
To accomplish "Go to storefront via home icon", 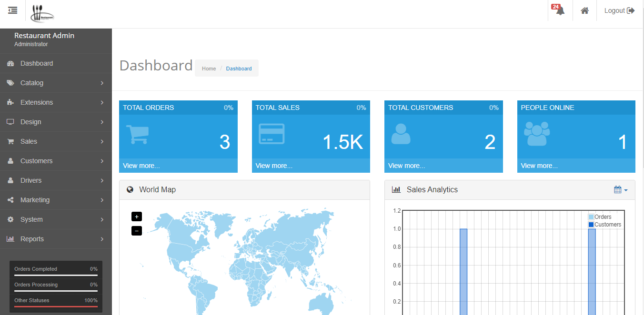I will (584, 10).
